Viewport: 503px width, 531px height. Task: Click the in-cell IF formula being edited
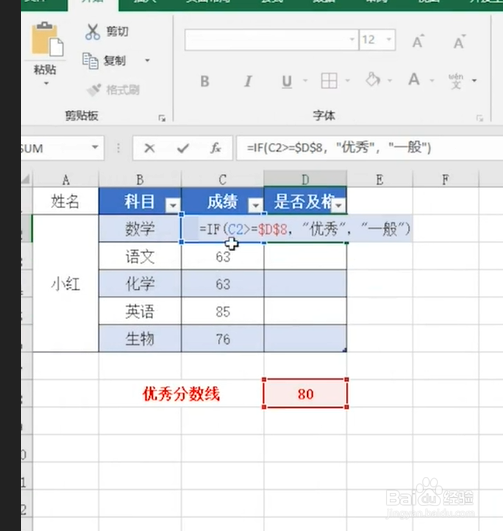pos(305,229)
